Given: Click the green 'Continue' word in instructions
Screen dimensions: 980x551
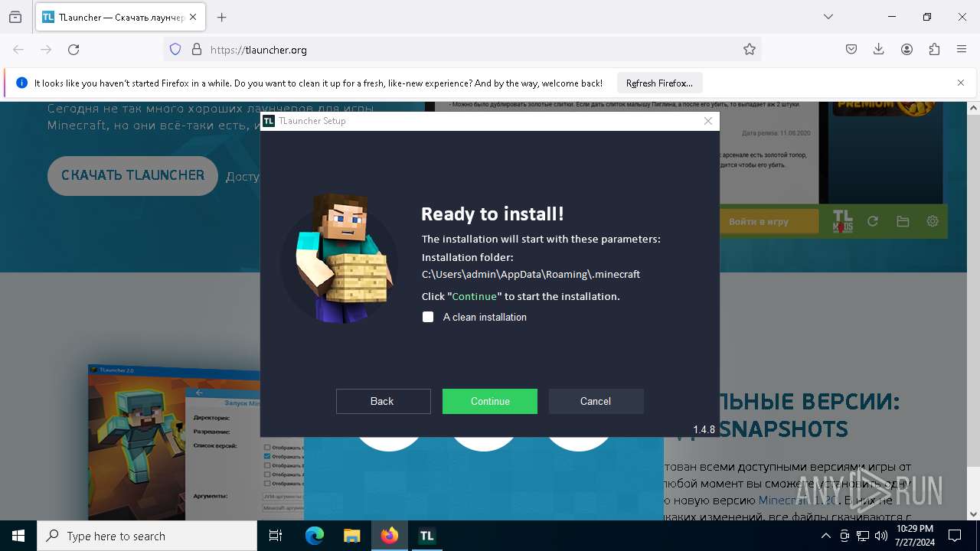Looking at the screenshot, I should tap(474, 296).
